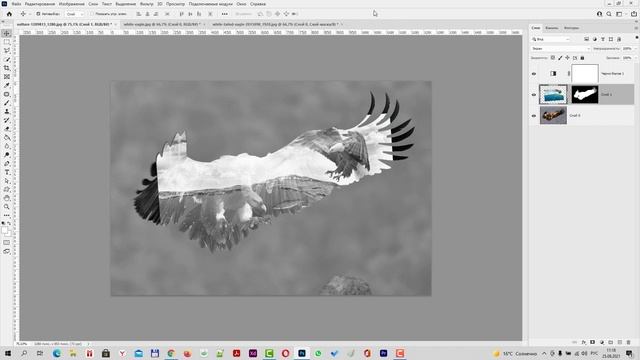Filter layers by type layer icon
The width and height of the screenshot is (640, 360).
click(x=603, y=39)
